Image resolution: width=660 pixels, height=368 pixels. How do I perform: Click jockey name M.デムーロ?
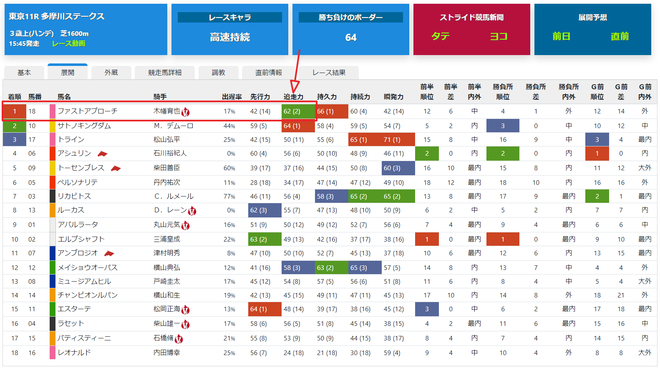(173, 125)
